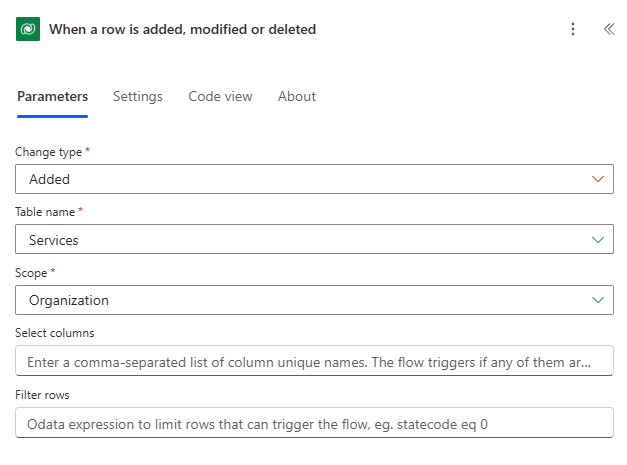627x465 pixels.
Task: Click the 'Change type' field label
Action: point(48,151)
